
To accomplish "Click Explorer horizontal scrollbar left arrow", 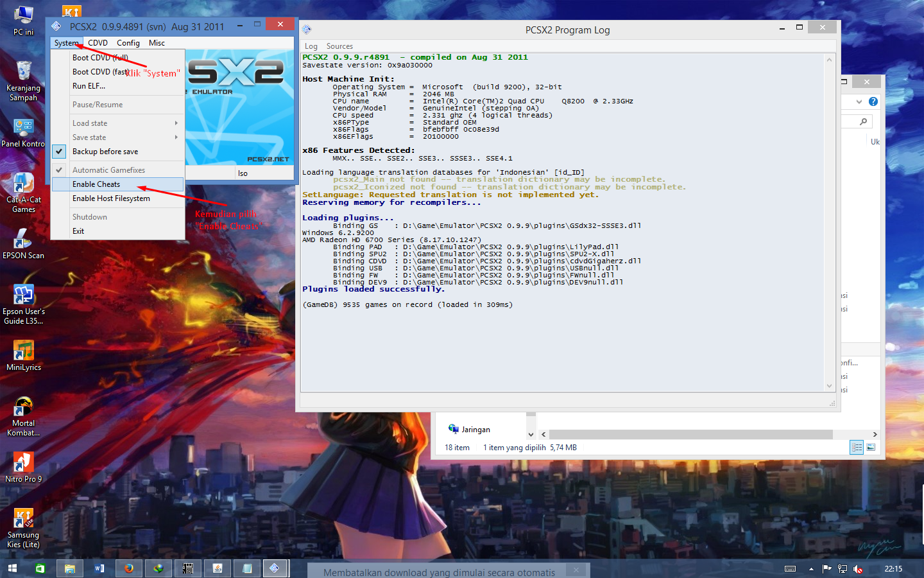I will pos(543,435).
